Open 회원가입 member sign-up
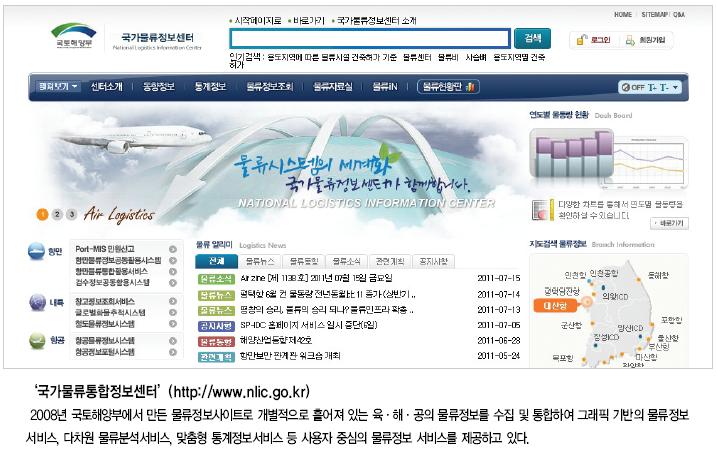This screenshot has height=459, width=716. (646, 40)
